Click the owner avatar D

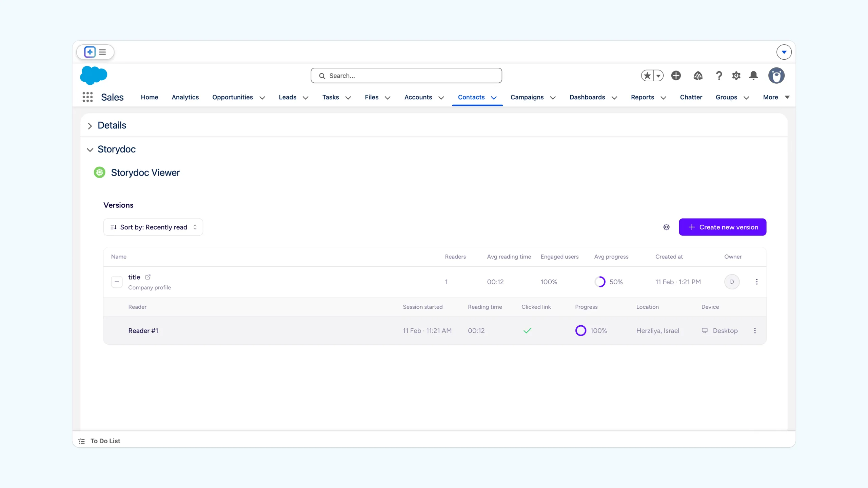tap(732, 282)
